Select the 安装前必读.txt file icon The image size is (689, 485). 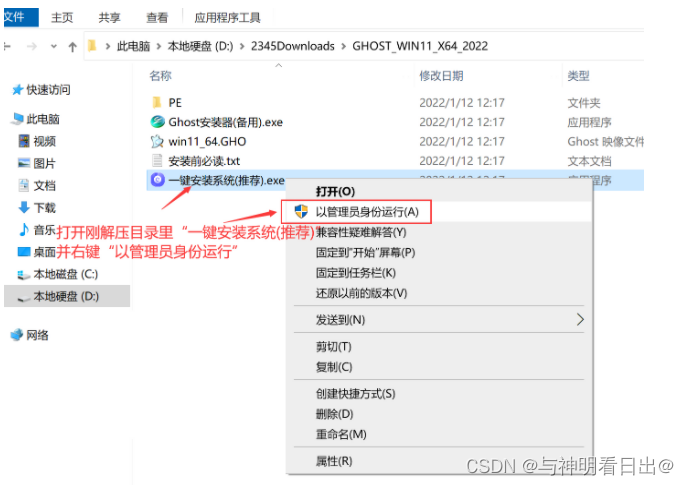[x=157, y=160]
